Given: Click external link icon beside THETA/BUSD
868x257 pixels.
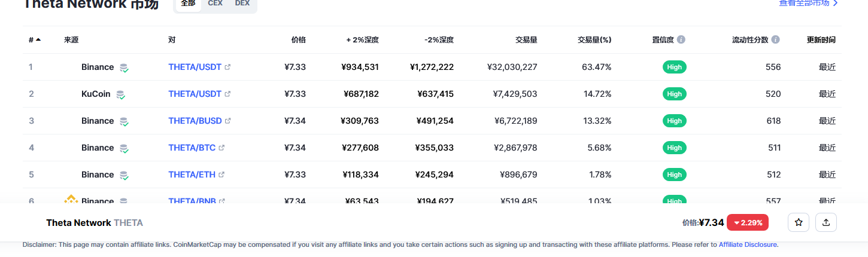Looking at the screenshot, I should (227, 121).
